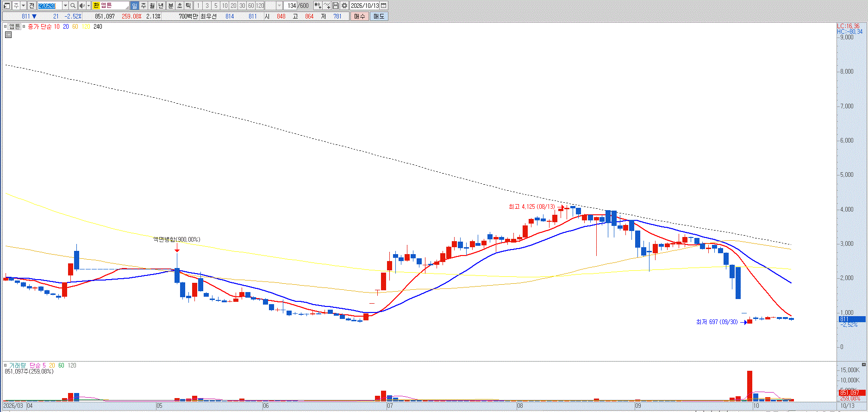
Task: Click the data grid icon below 앱튼 label
Action: point(8,35)
